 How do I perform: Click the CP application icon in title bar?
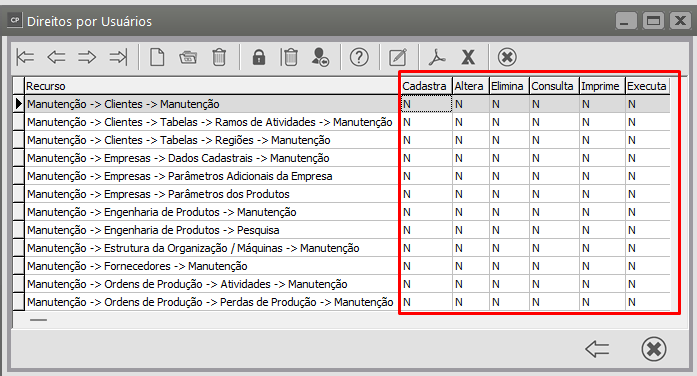coord(15,20)
